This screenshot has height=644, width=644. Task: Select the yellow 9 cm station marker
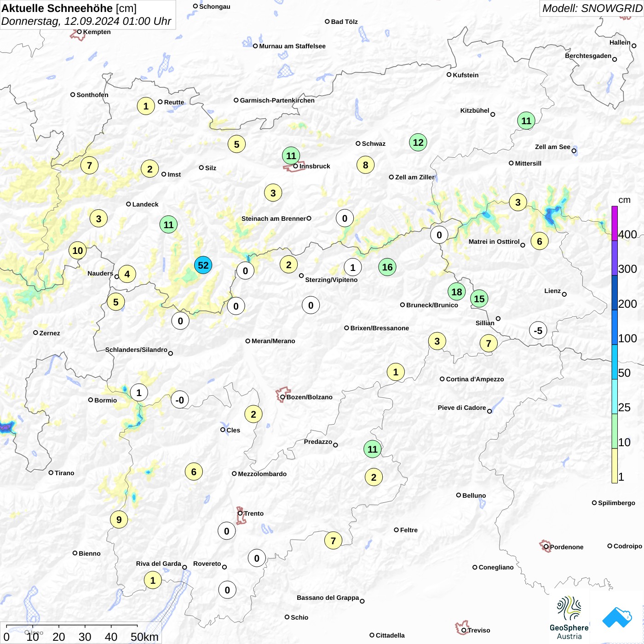coord(119,520)
